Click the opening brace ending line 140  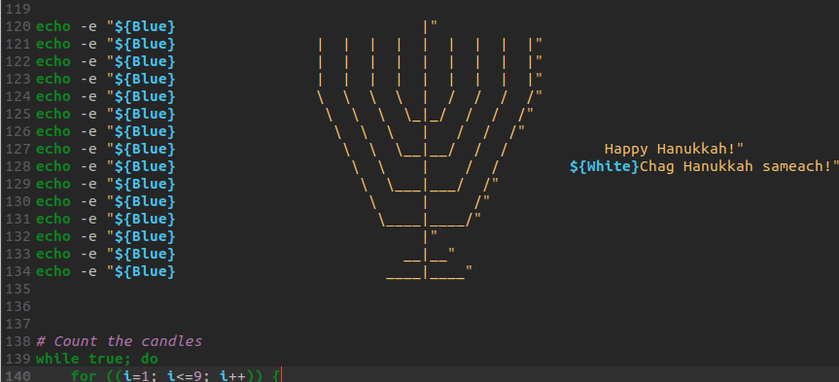276,376
